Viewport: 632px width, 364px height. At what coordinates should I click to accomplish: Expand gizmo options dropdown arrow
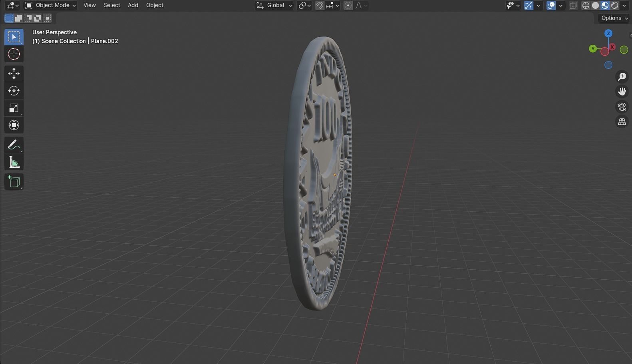(x=538, y=5)
